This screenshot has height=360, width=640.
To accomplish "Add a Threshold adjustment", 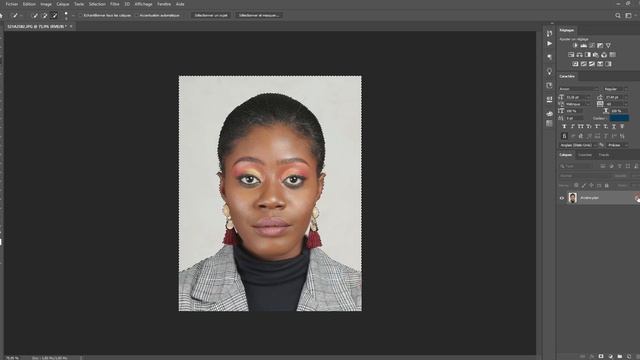I will pyautogui.click(x=592, y=64).
